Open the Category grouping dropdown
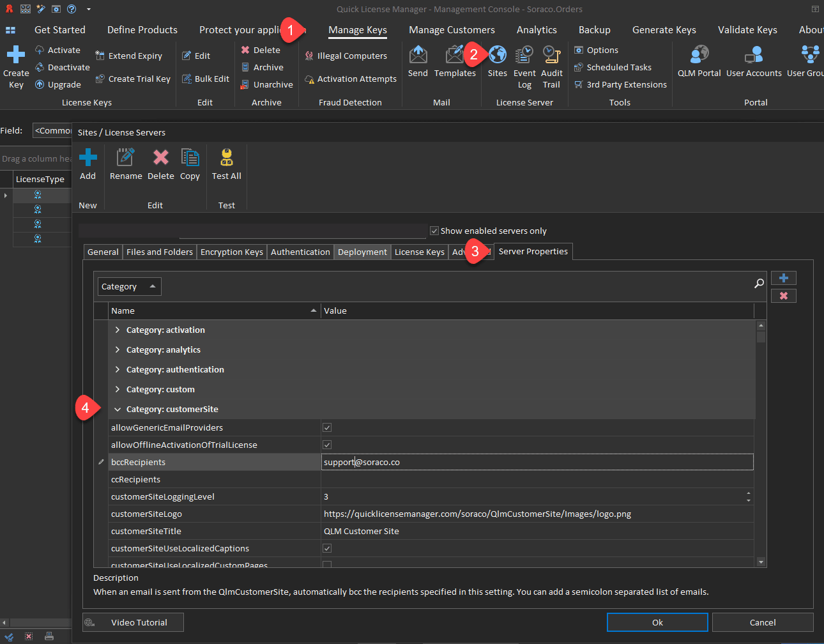The image size is (824, 644). pyautogui.click(x=129, y=287)
